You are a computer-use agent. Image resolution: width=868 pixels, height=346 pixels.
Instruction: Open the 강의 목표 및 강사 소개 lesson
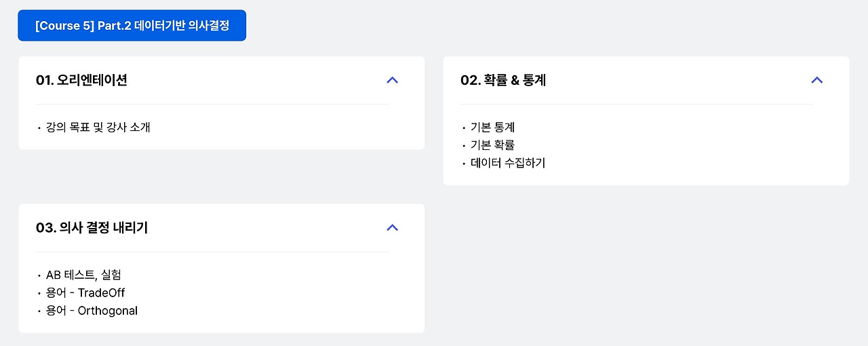(98, 127)
